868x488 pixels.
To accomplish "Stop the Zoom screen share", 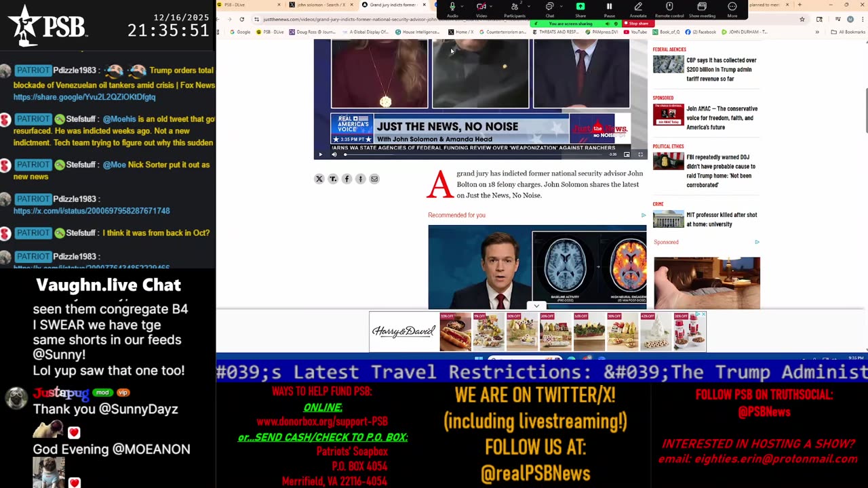I will coord(636,24).
